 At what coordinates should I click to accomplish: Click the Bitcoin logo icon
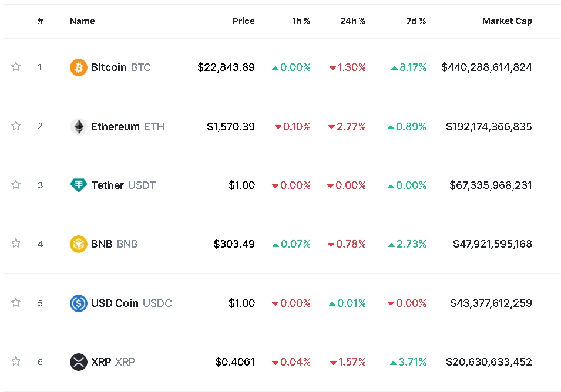(x=79, y=67)
